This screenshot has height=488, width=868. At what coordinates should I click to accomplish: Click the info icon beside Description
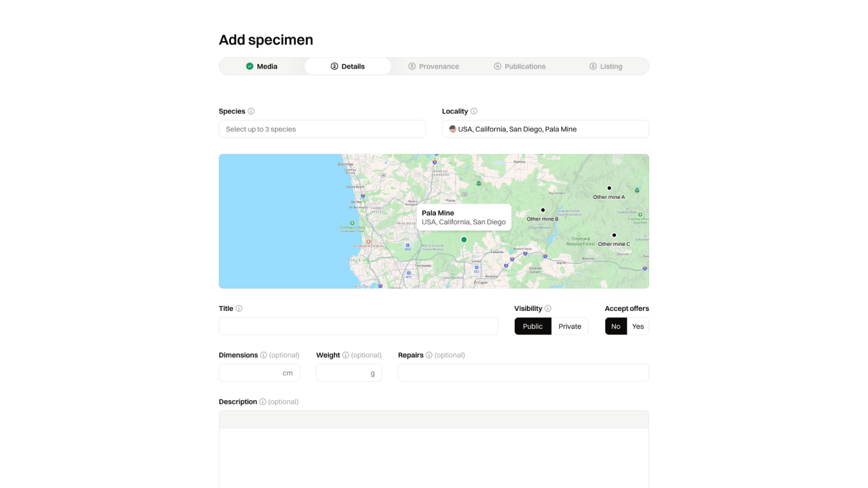(263, 402)
